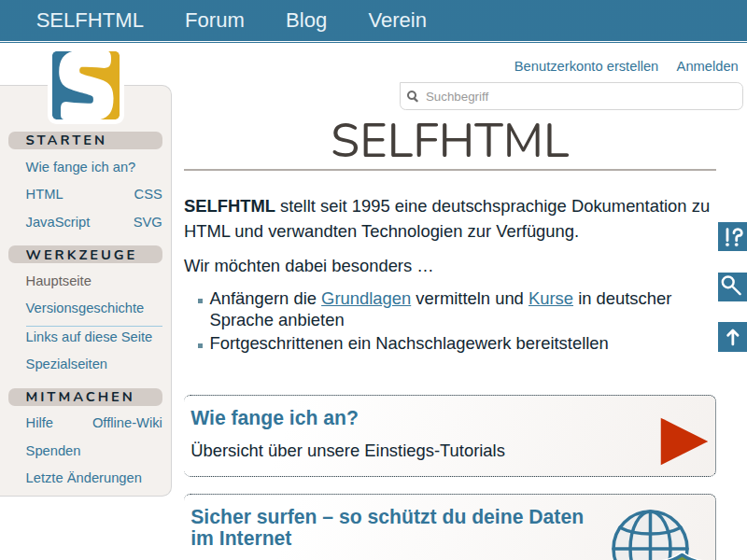Follow the Grundlagen link in text

pos(366,299)
